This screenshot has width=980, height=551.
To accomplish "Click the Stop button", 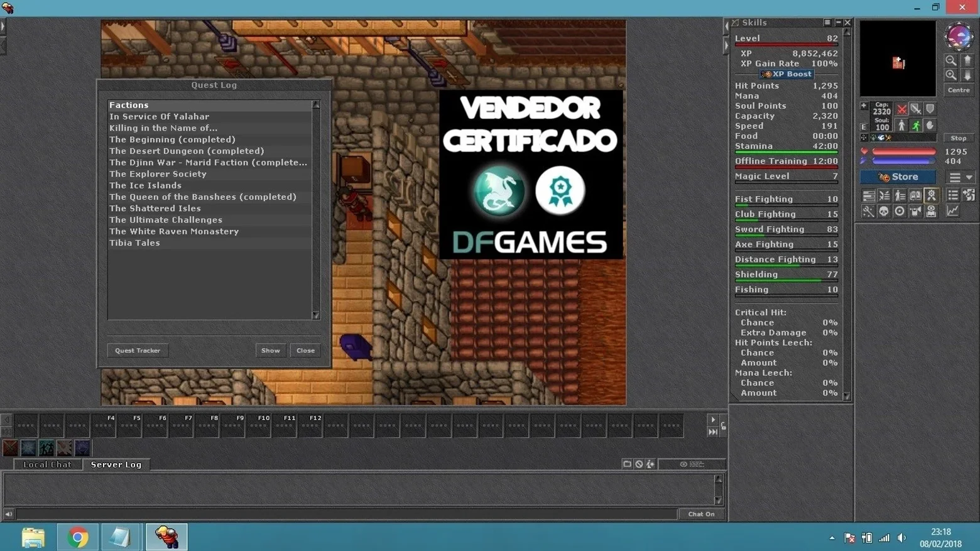I will pyautogui.click(x=959, y=138).
